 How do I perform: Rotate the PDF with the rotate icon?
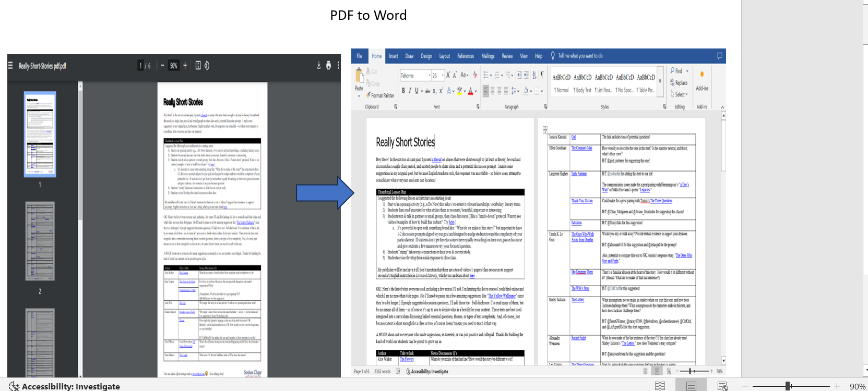[207, 65]
